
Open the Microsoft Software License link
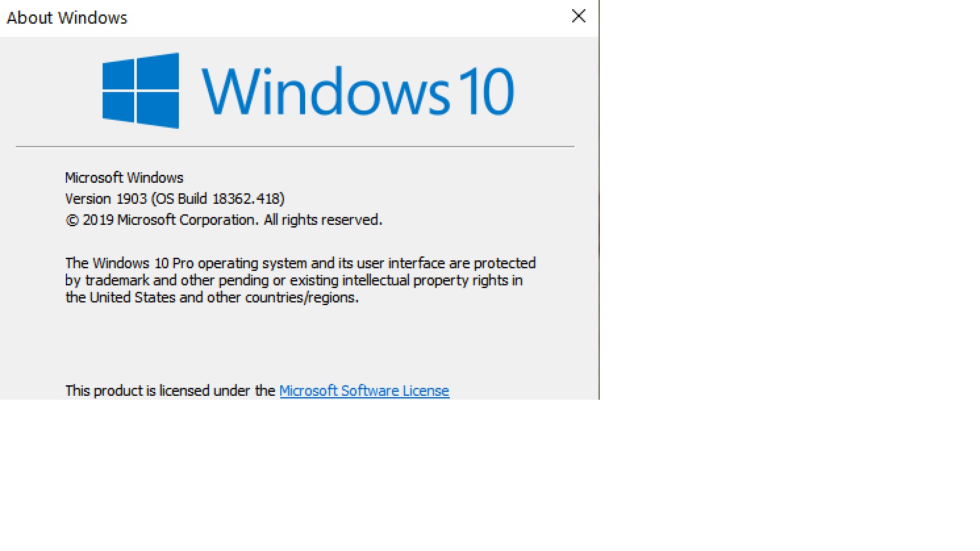pyautogui.click(x=364, y=391)
